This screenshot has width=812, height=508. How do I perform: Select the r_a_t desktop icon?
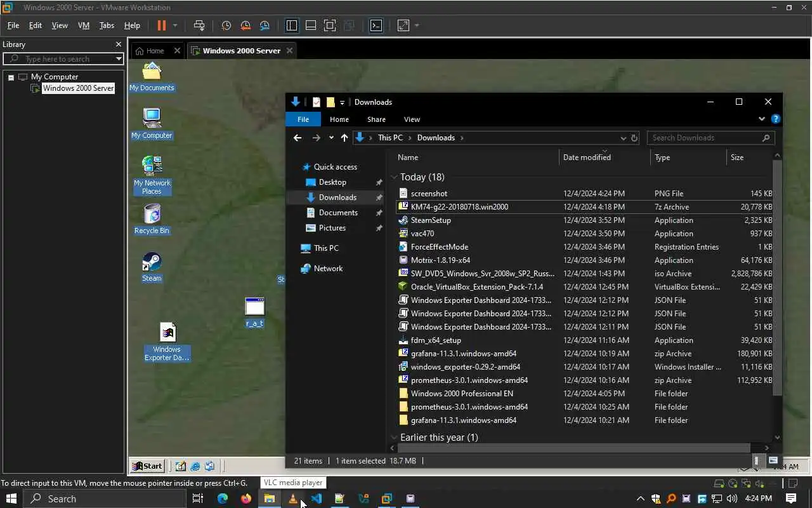[254, 312]
